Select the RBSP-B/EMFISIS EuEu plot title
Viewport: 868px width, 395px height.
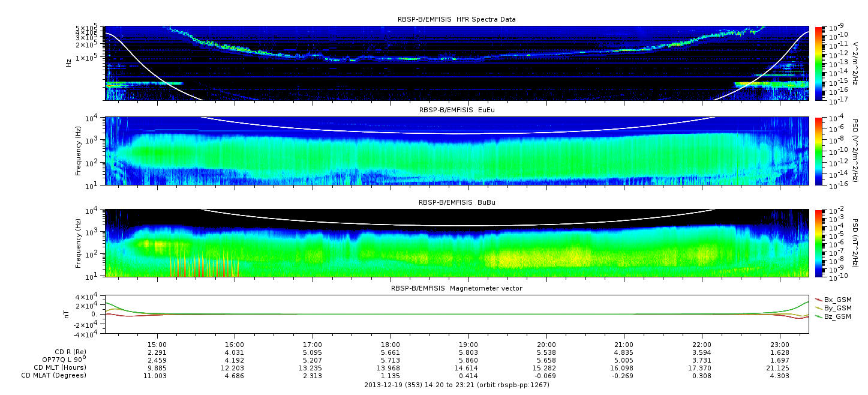pyautogui.click(x=456, y=110)
